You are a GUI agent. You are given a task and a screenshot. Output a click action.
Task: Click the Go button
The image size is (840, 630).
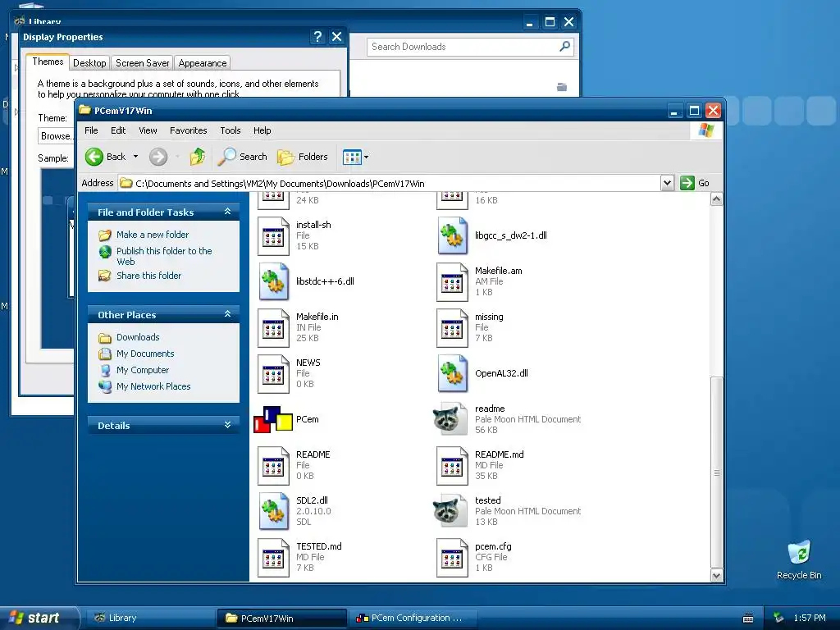695,183
